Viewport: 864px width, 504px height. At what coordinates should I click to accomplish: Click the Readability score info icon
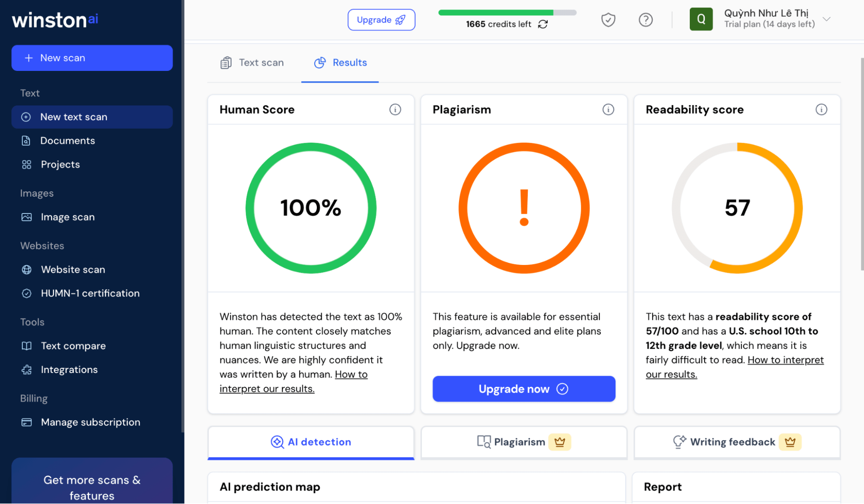pyautogui.click(x=821, y=109)
